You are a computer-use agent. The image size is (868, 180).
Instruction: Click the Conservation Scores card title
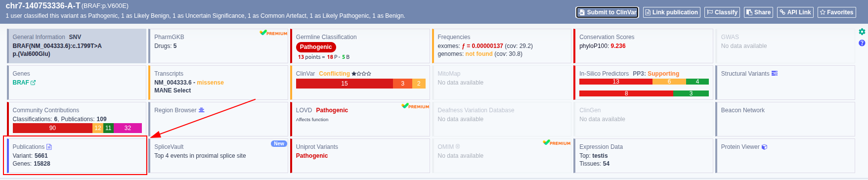607,37
